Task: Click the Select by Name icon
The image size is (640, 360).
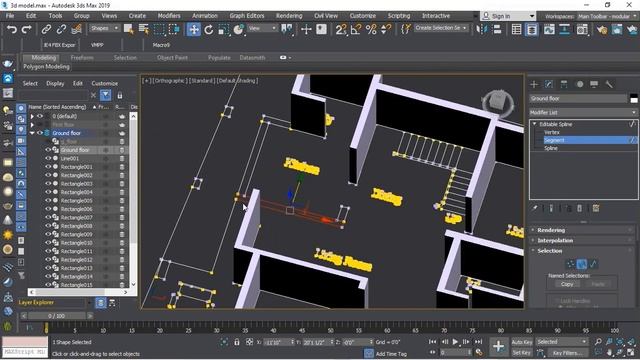Action: (144, 29)
